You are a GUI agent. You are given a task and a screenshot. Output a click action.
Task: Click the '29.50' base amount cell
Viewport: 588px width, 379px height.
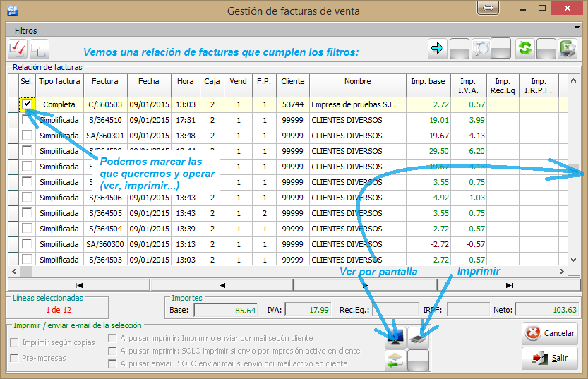pyautogui.click(x=428, y=151)
